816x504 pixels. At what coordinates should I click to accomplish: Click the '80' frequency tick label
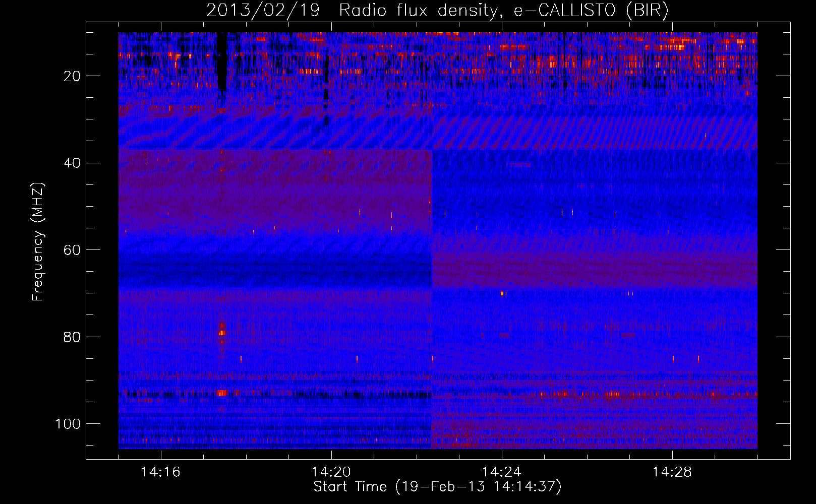(73, 337)
